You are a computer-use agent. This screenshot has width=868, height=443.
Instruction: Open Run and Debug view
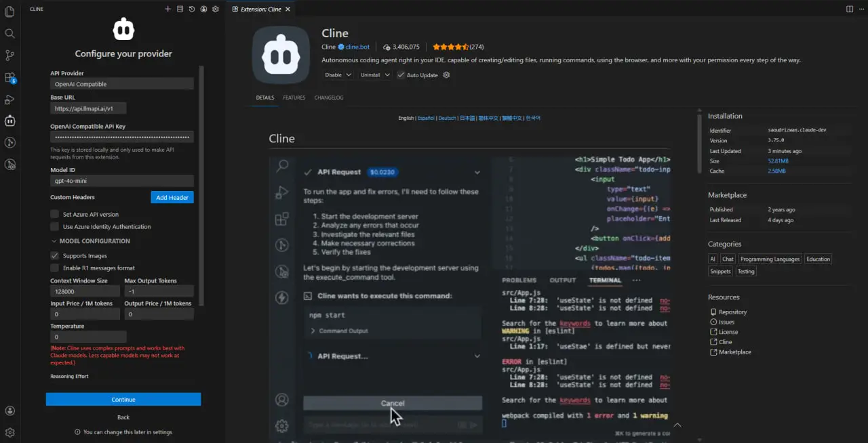9,100
